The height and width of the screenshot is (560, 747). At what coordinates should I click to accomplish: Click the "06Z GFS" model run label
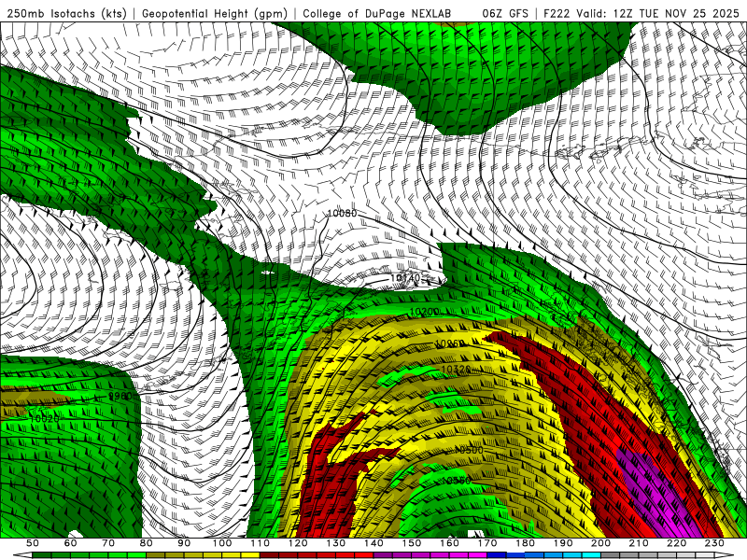(505, 13)
